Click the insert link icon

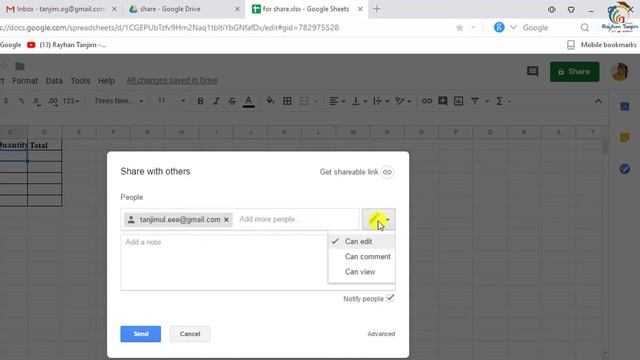(427, 101)
